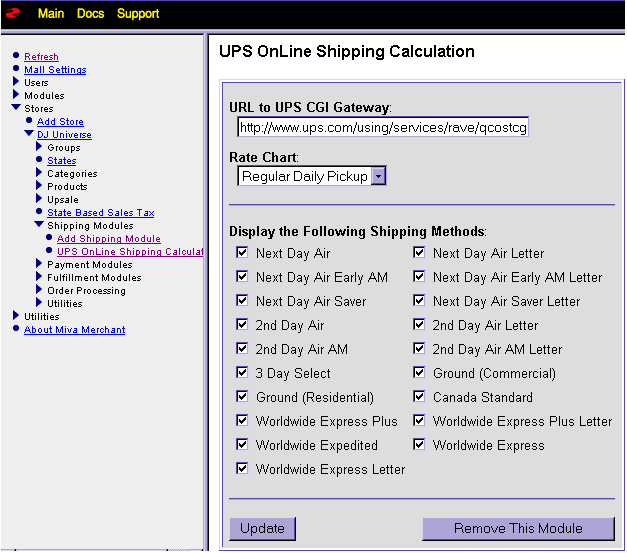This screenshot has width=627, height=553.
Task: Expand the Categories node
Action: (x=39, y=173)
